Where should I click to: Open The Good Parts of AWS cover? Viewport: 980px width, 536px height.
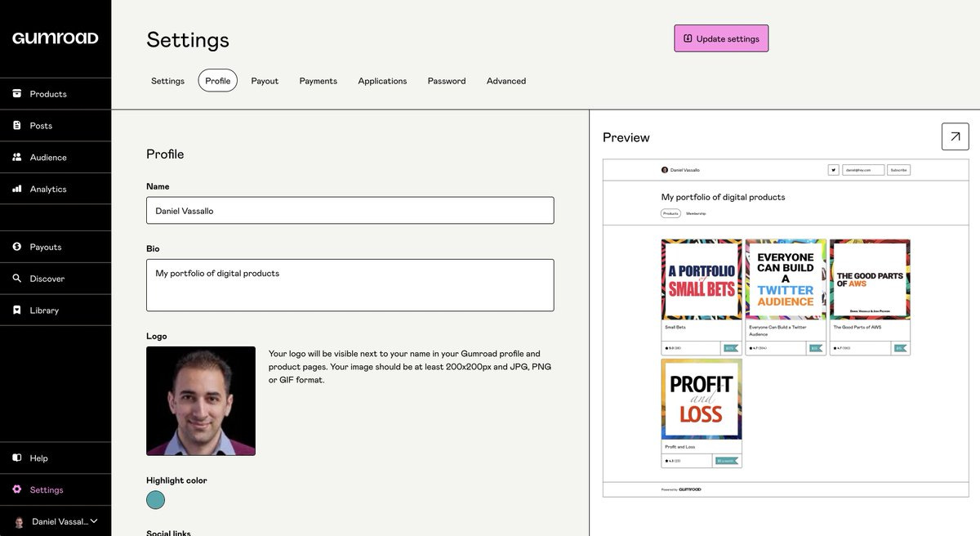point(870,279)
